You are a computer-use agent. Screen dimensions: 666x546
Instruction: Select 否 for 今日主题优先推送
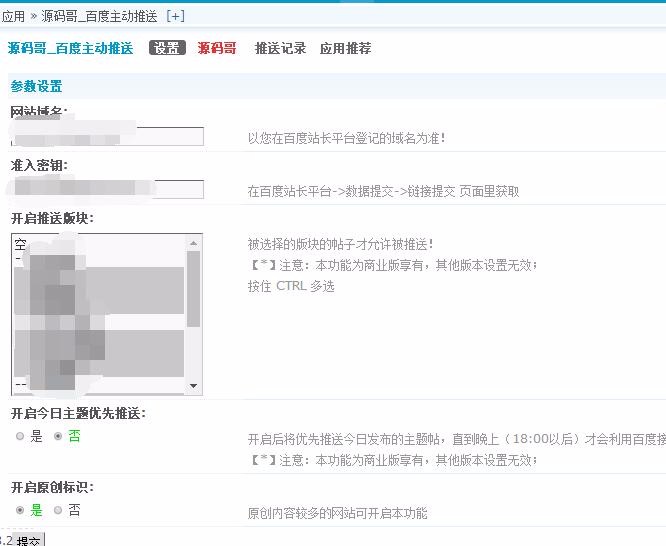coord(58,436)
